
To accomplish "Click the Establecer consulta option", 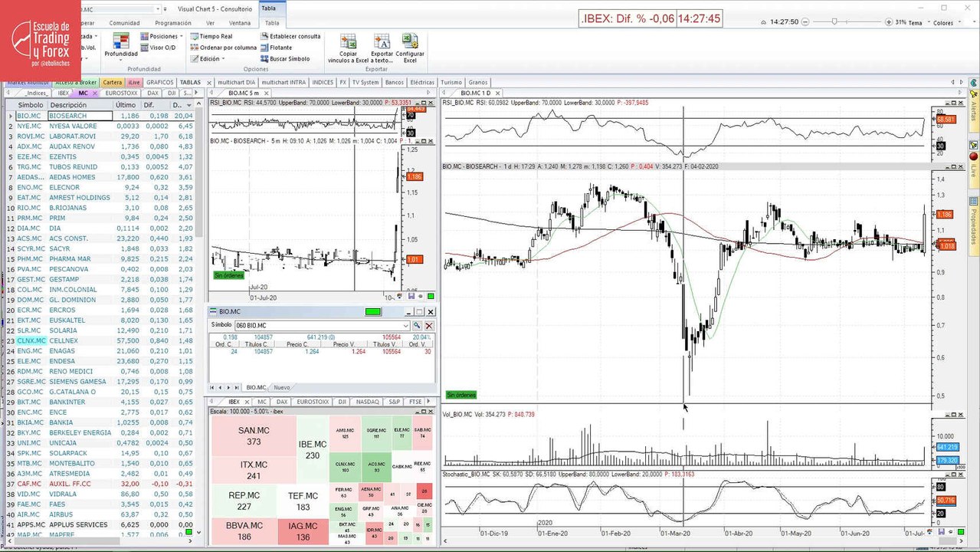I will pyautogui.click(x=290, y=36).
